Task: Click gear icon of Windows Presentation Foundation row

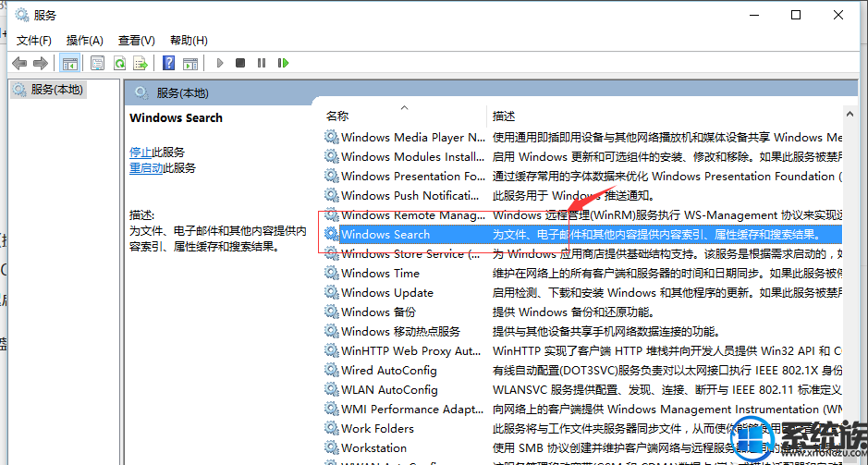Action: [x=332, y=176]
